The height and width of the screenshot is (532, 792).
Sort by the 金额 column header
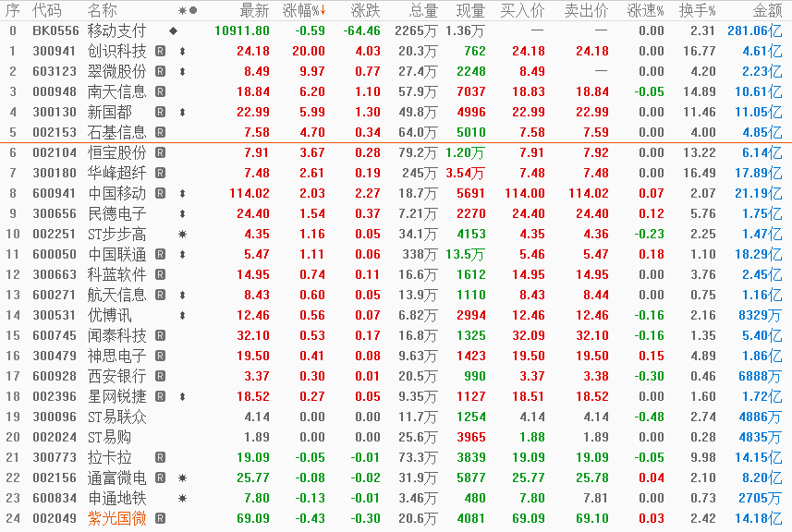pyautogui.click(x=766, y=10)
